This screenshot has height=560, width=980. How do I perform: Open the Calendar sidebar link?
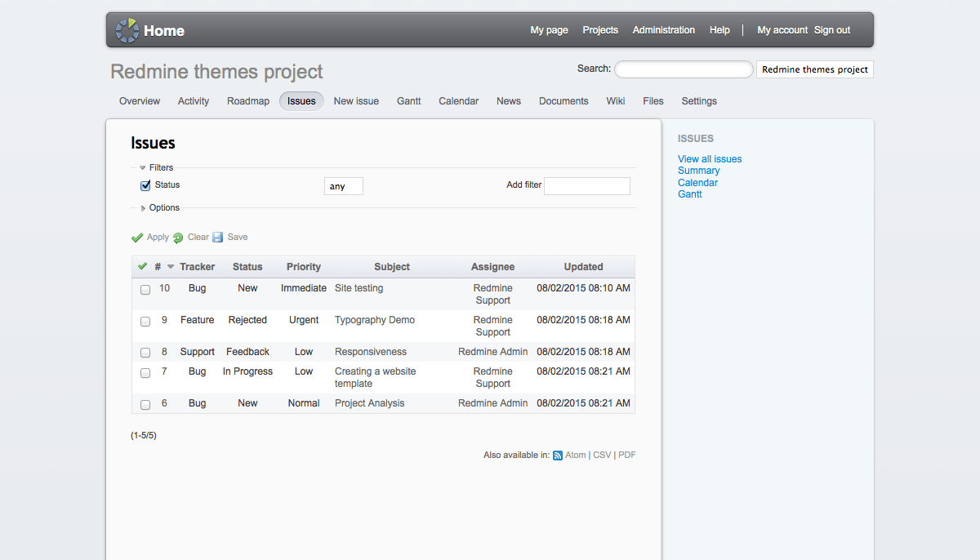click(698, 183)
